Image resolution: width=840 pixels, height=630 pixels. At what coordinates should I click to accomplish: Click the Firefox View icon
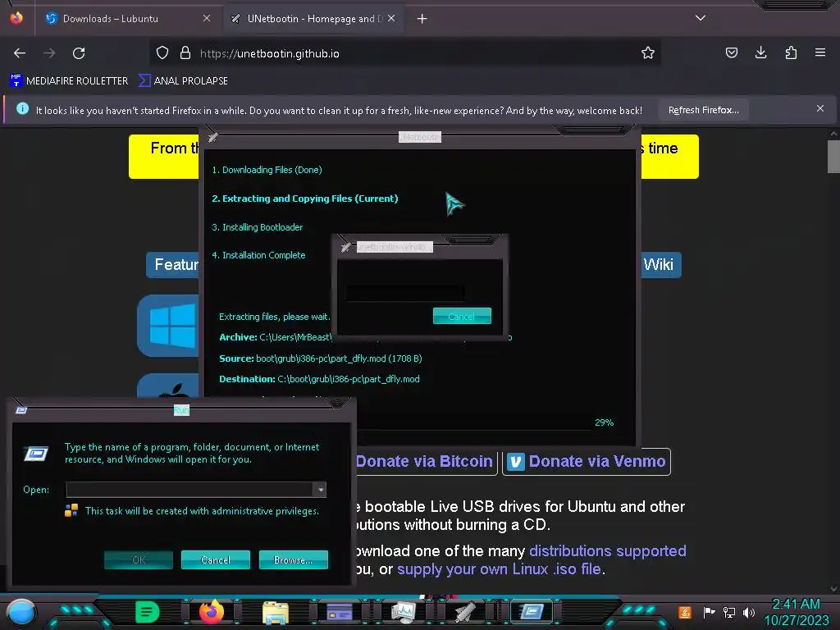[16, 18]
